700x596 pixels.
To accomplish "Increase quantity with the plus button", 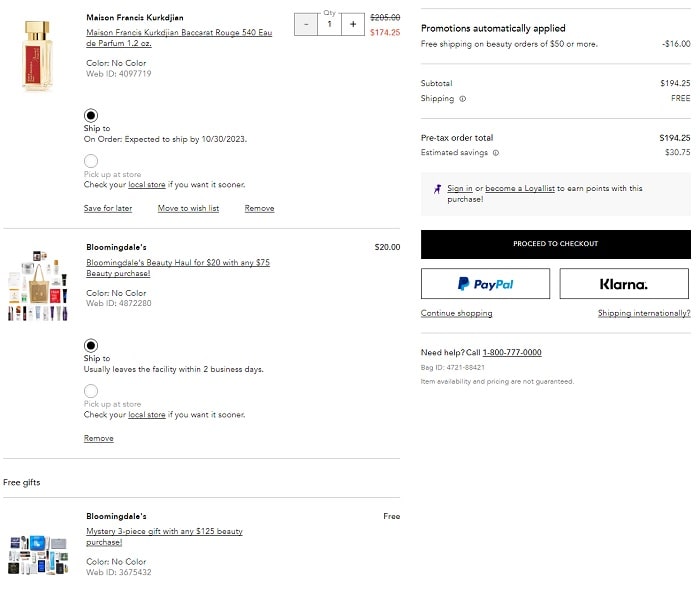I will point(353,24).
